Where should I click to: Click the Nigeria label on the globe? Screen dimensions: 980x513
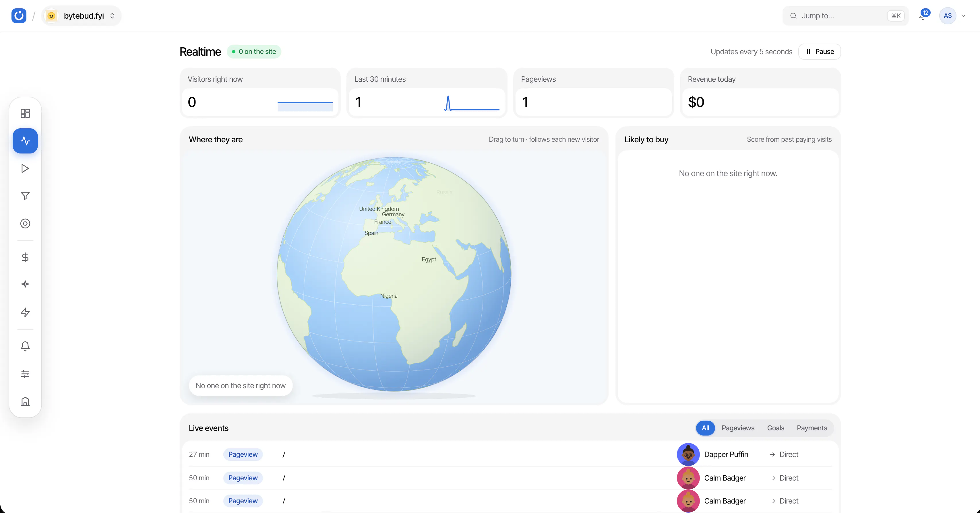click(388, 296)
